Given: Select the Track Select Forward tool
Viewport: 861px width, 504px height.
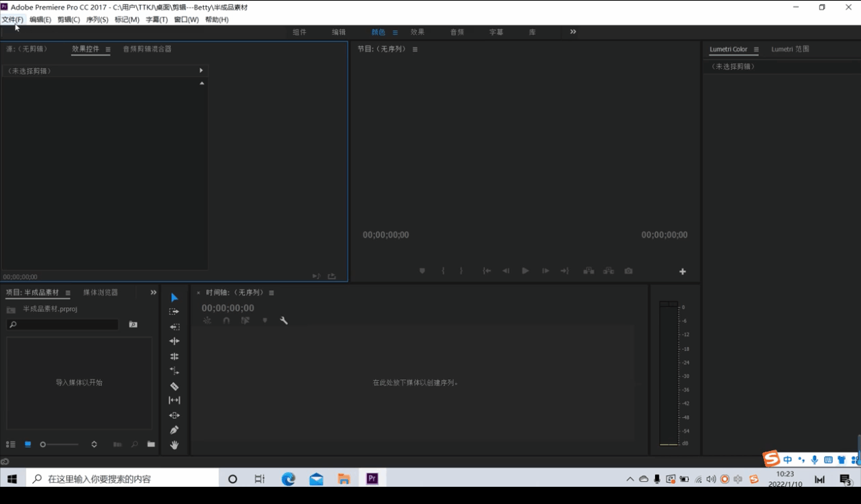Looking at the screenshot, I should 174,312.
